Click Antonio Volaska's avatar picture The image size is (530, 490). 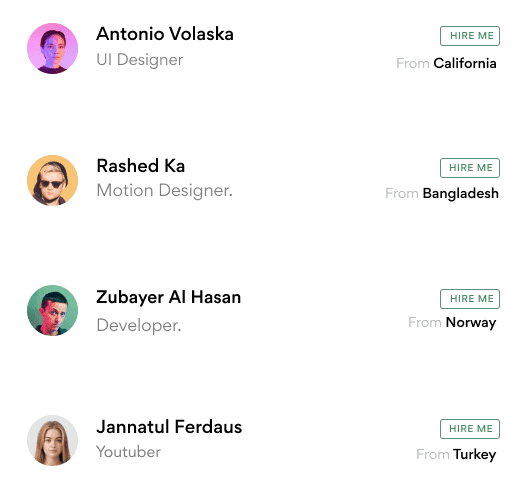[52, 48]
